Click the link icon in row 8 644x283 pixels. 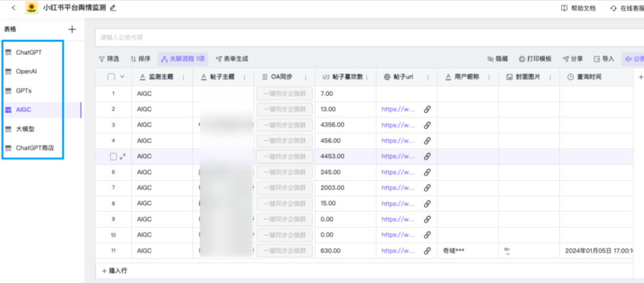coord(427,203)
